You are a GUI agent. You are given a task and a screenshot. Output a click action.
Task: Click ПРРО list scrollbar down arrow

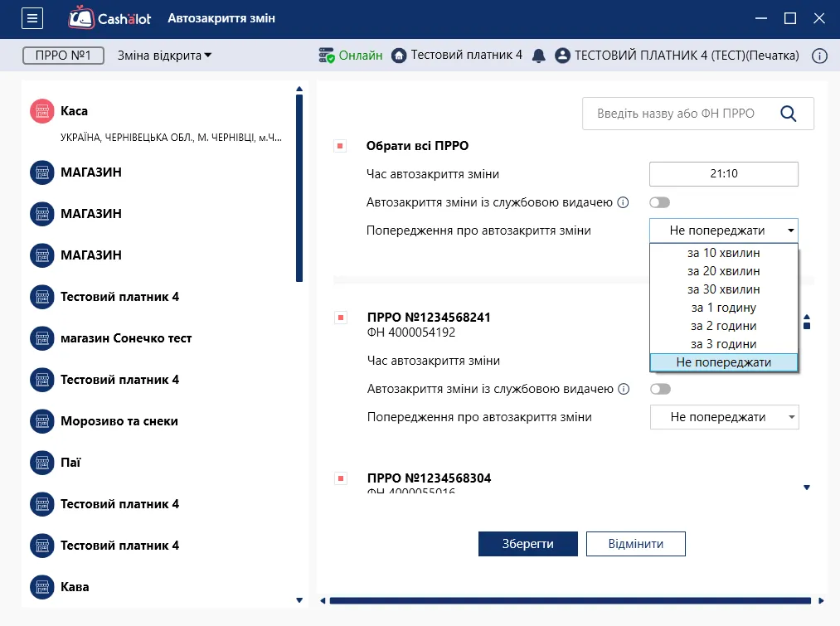(807, 488)
